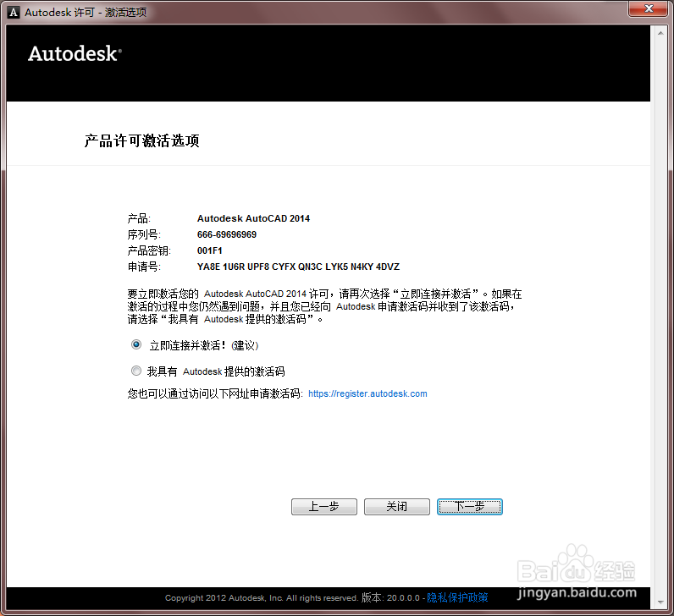Viewport: 674px width, 616px height.
Task: Click the scrollbar up arrow
Action: pyautogui.click(x=660, y=33)
